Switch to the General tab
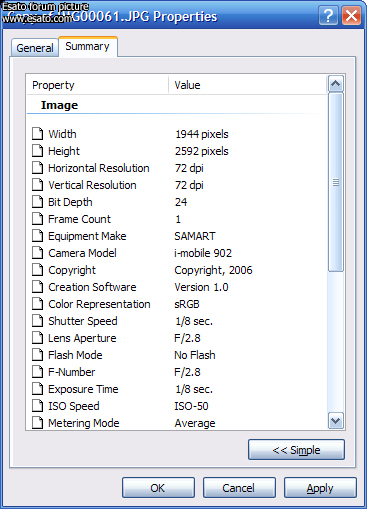367x509 pixels. (x=35, y=48)
